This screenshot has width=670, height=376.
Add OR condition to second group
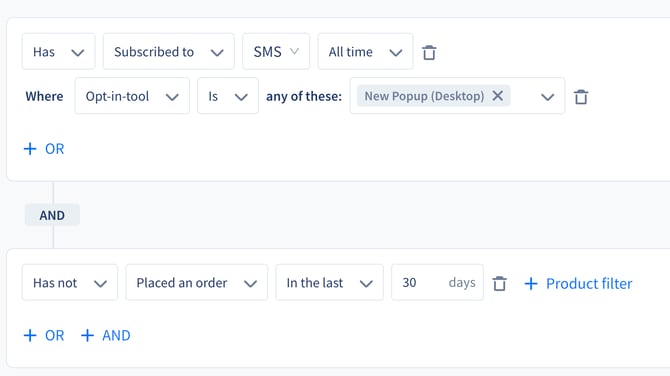pyautogui.click(x=44, y=335)
